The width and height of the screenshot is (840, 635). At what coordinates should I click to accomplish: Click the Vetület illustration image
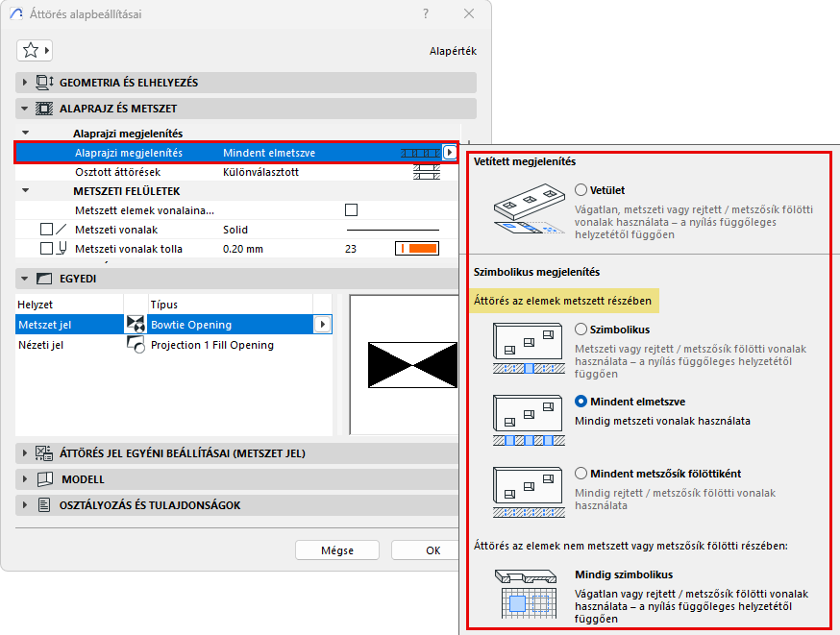[530, 209]
